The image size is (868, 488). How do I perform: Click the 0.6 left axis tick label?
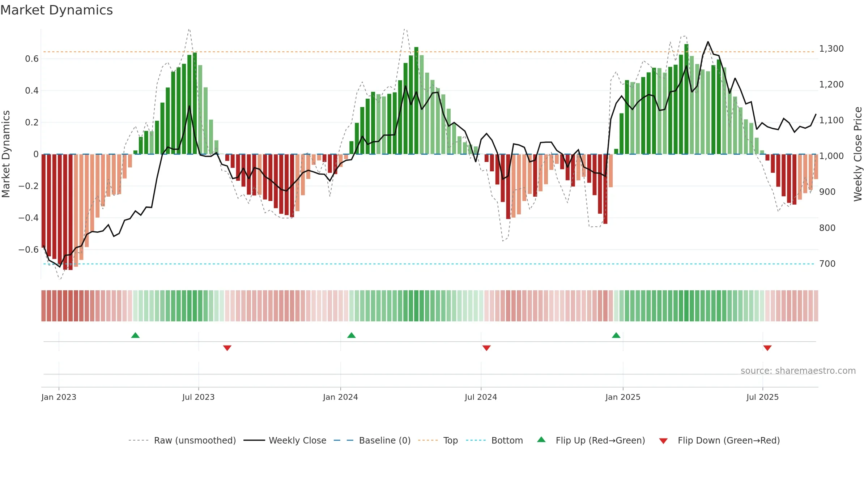[x=32, y=59]
